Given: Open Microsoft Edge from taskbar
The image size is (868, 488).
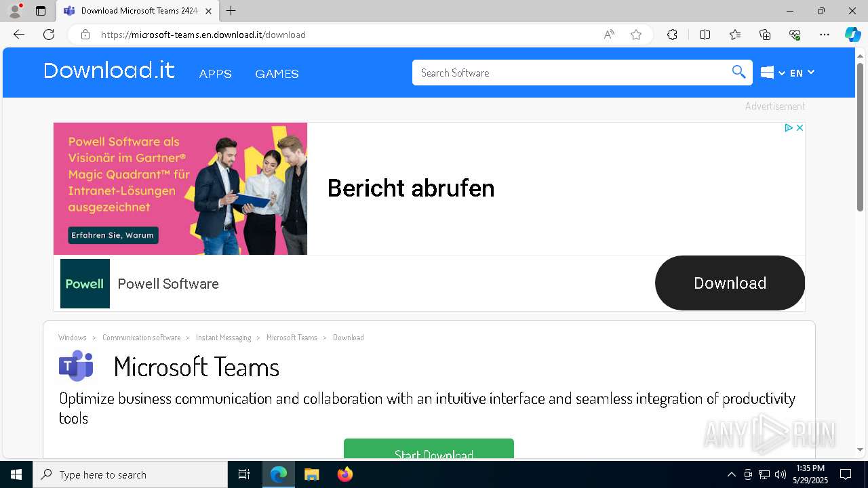Looking at the screenshot, I should 279,474.
